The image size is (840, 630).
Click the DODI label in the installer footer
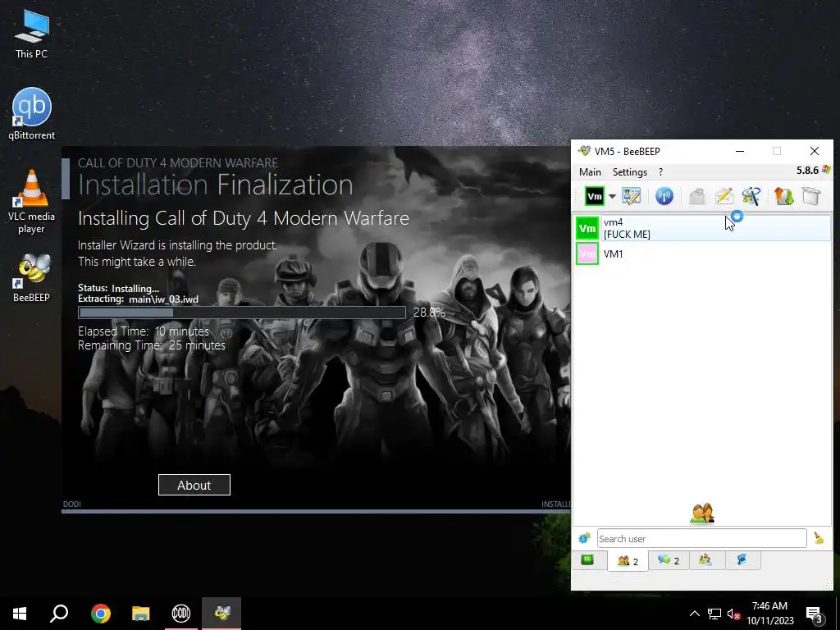[x=72, y=504]
